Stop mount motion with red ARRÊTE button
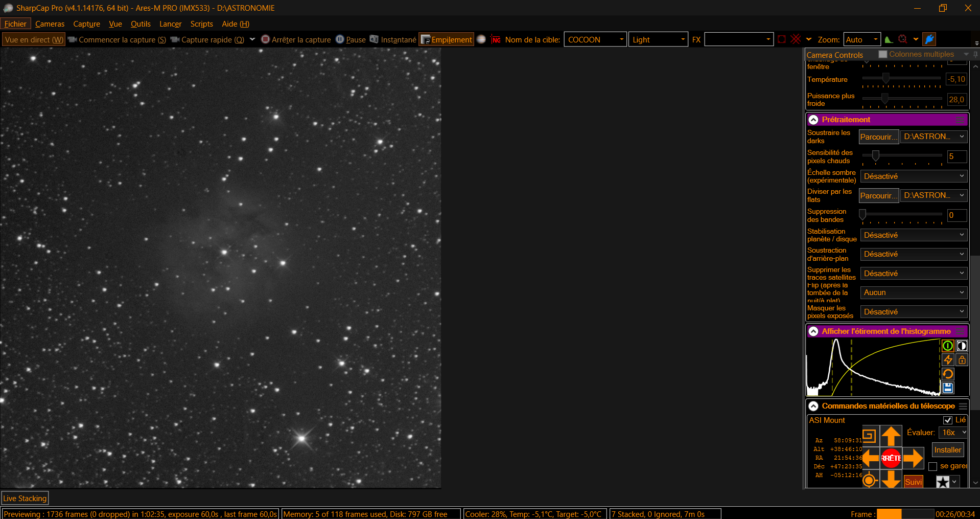This screenshot has height=519, width=980. [891, 458]
